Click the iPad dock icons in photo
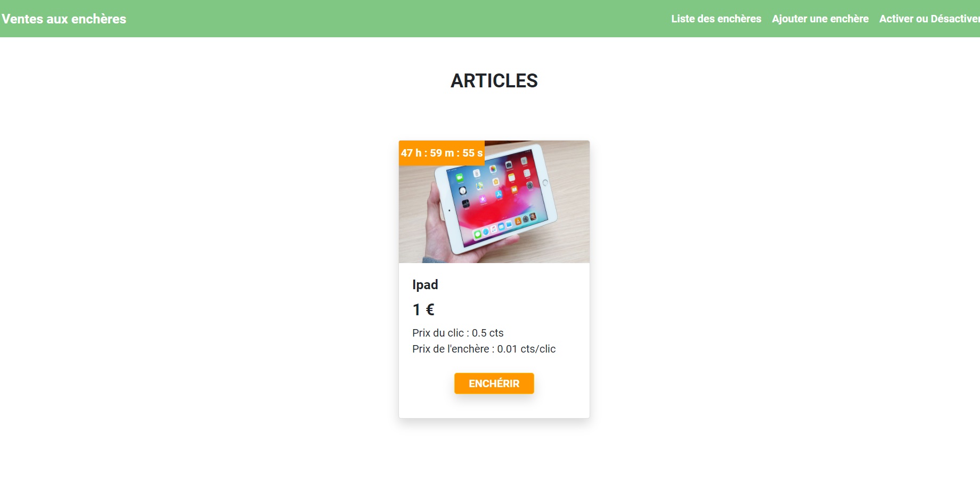Viewport: 980px width, 499px height. (x=505, y=226)
